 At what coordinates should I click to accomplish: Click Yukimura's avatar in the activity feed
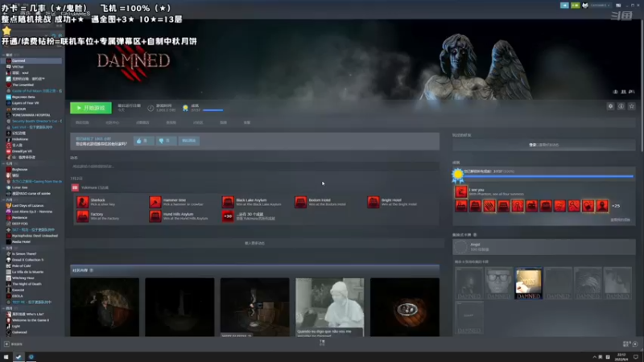click(75, 187)
